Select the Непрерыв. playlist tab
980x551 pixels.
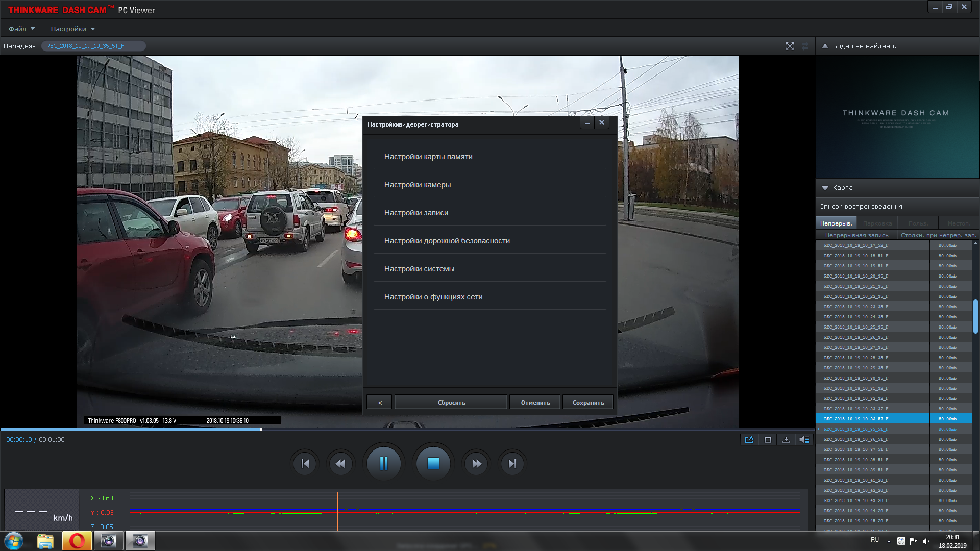pos(836,223)
